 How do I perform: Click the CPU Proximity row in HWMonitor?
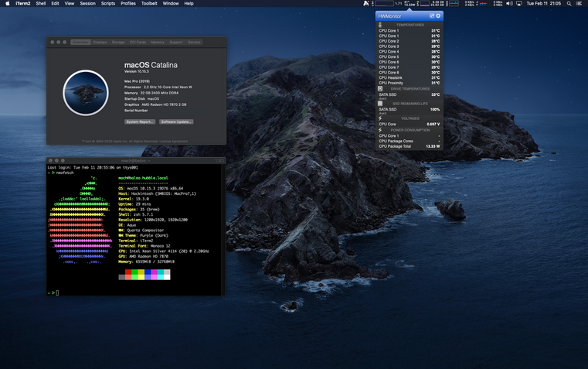(409, 83)
